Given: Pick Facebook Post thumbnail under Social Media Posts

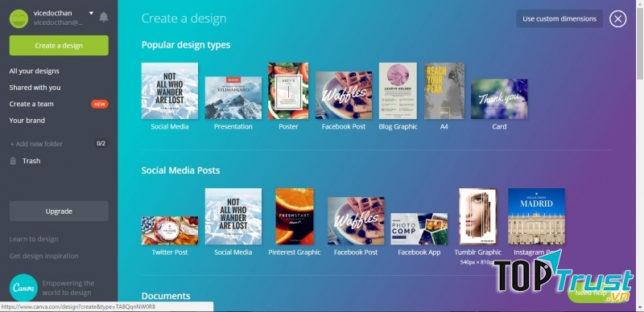Looking at the screenshot, I should coord(356,221).
